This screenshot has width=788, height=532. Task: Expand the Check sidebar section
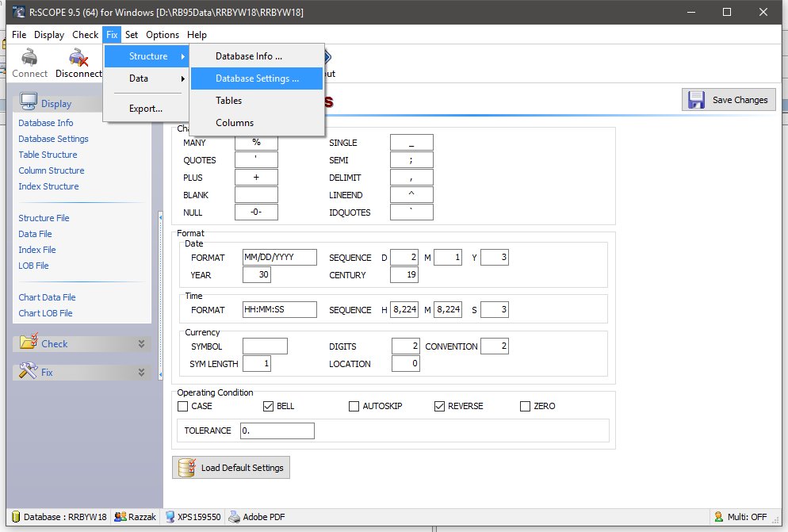click(142, 344)
